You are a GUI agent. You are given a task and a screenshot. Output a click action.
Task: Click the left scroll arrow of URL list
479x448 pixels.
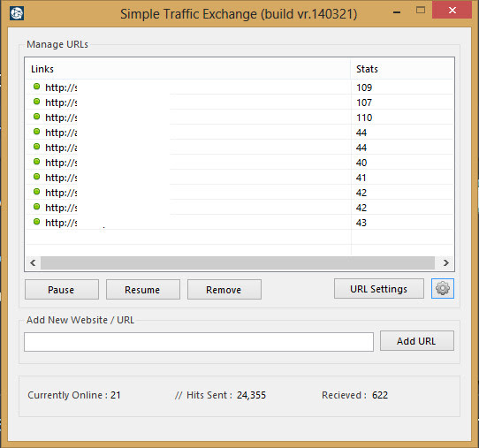coord(33,263)
